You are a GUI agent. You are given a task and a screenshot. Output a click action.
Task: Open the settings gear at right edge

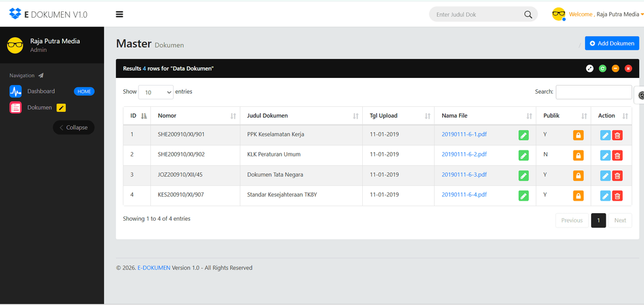click(x=641, y=95)
